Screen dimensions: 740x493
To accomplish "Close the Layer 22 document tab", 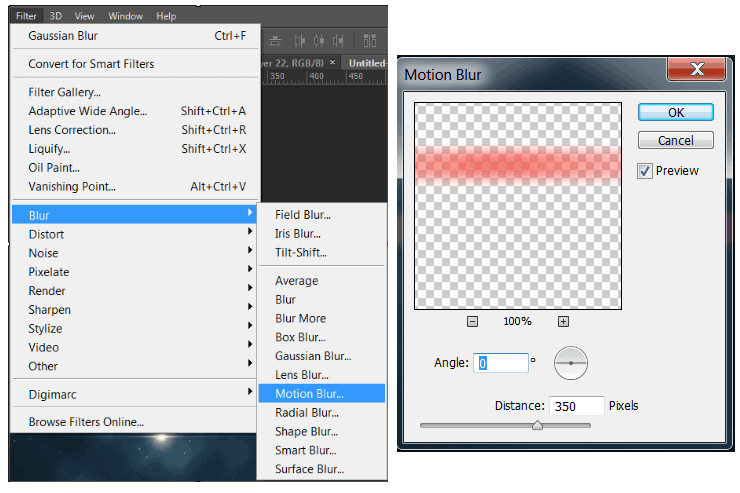I will tap(332, 62).
